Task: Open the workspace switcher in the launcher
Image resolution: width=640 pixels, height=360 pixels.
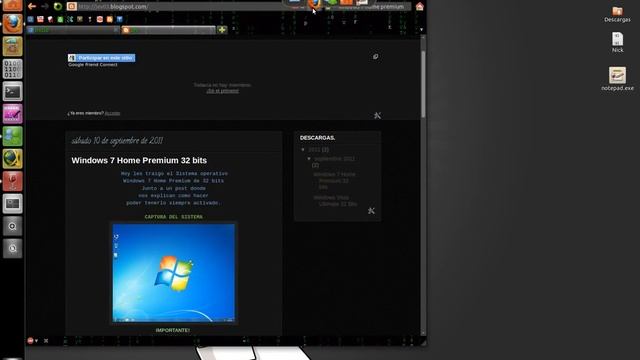Action: click(12, 203)
